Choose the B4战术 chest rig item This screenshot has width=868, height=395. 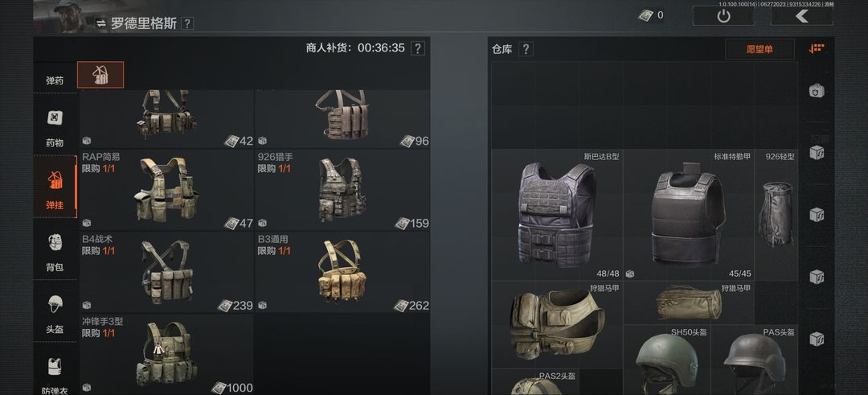[166, 272]
